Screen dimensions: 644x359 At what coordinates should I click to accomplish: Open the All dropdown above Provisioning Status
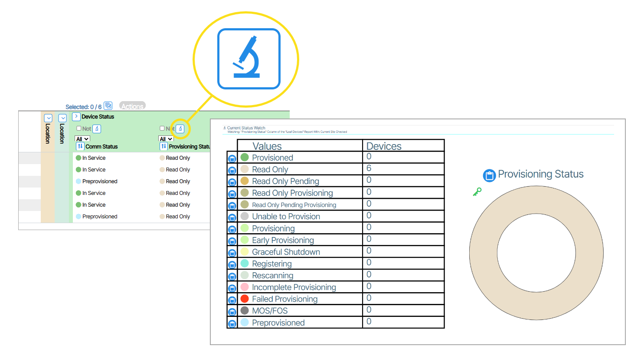pos(166,139)
